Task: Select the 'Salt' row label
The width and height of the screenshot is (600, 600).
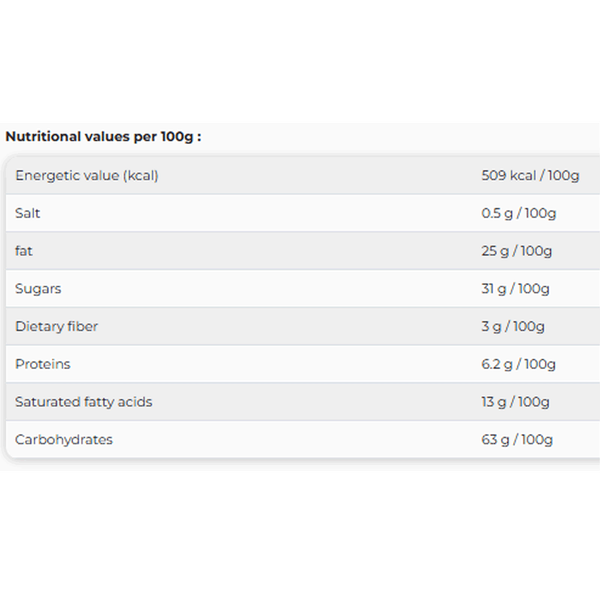Action: point(28,214)
